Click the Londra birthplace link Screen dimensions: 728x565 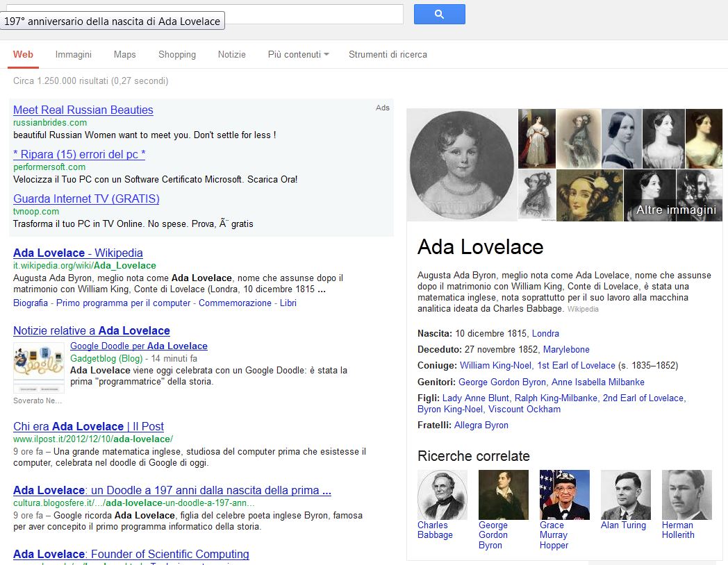pos(545,334)
